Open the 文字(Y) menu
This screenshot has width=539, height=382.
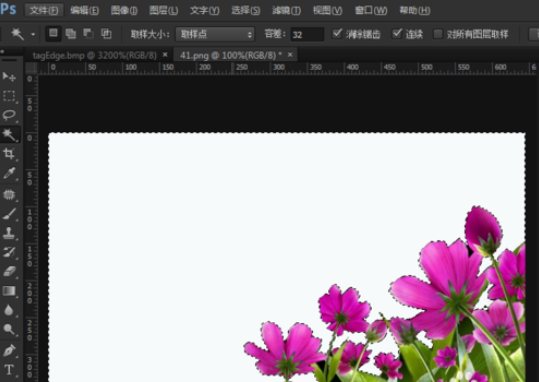click(205, 10)
